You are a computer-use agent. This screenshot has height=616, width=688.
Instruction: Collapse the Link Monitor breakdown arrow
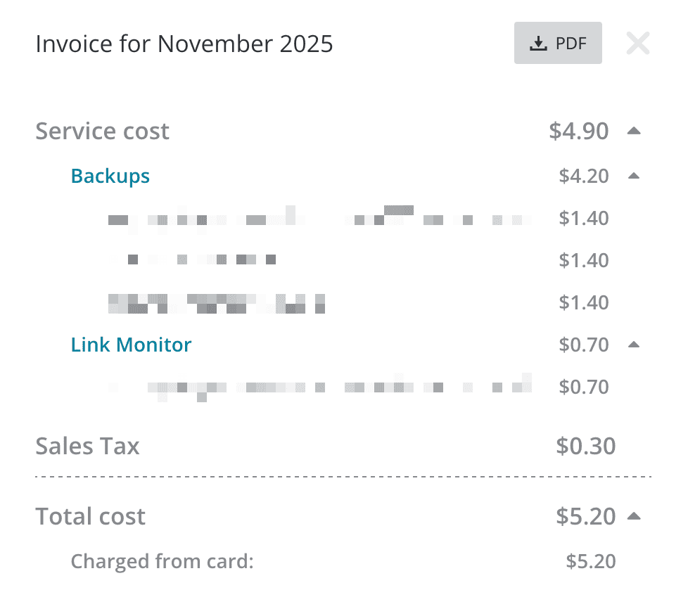[x=634, y=345]
